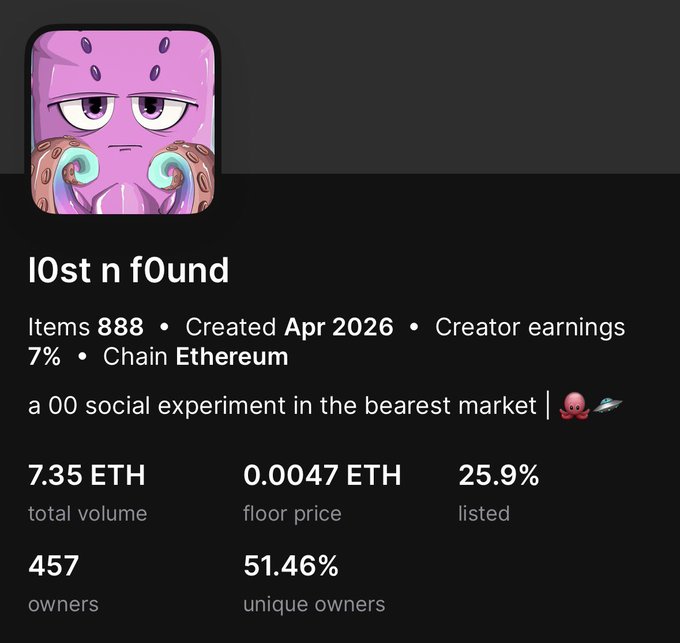Click the "listed" stat label
Viewport: 680px width, 643px height.
pyautogui.click(x=484, y=514)
